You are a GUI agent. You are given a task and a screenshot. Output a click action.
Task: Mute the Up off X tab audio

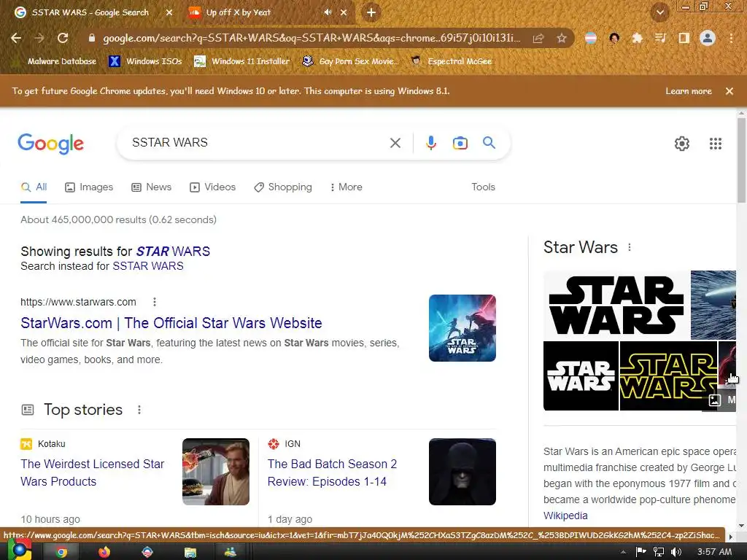pos(328,12)
